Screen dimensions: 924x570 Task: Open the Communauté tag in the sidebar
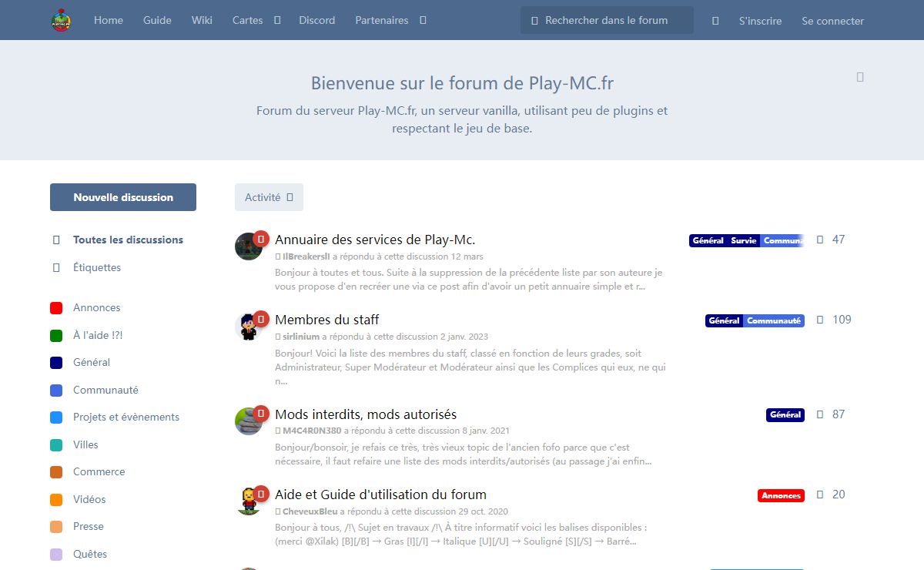tap(105, 390)
